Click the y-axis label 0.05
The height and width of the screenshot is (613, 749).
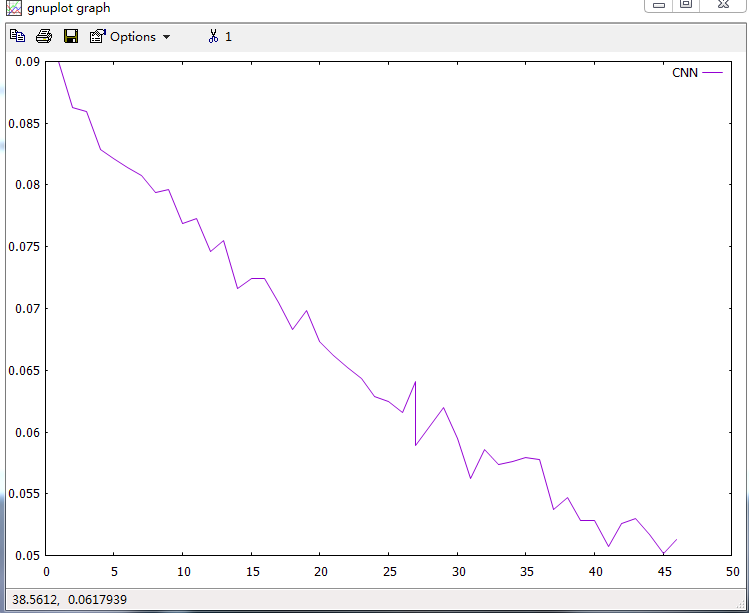pos(27,556)
